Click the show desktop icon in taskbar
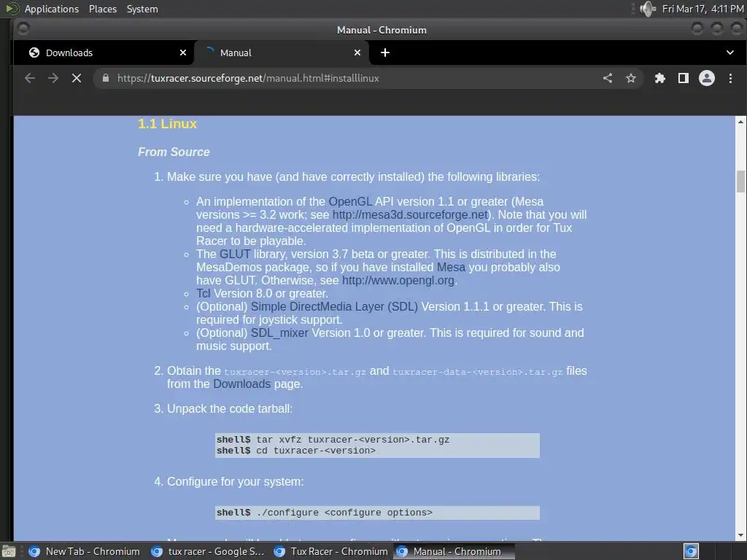Viewport: 747px width, 560px height. click(x=9, y=551)
